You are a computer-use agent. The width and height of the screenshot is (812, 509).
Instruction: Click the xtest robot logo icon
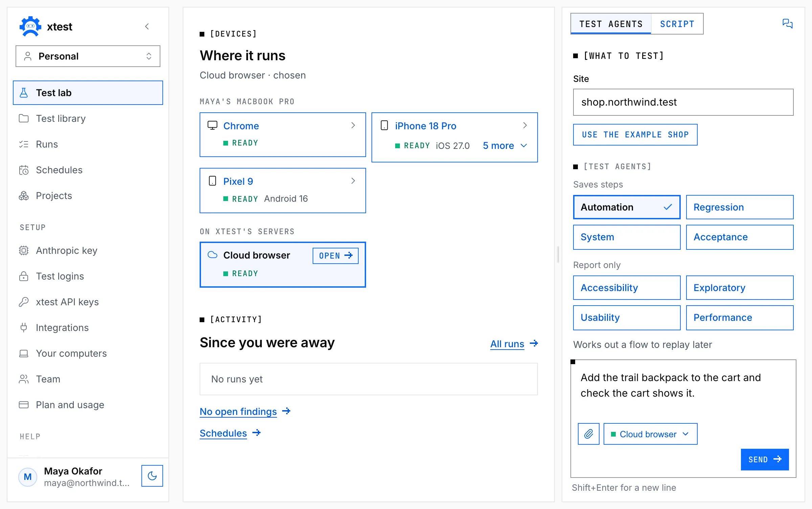pos(30,26)
